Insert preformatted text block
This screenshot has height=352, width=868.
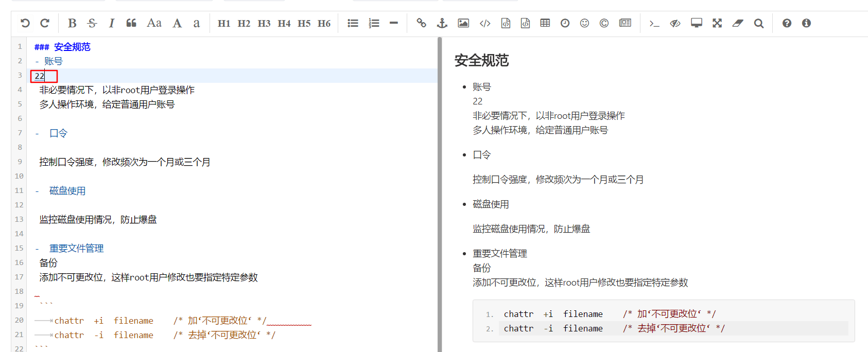pos(506,23)
